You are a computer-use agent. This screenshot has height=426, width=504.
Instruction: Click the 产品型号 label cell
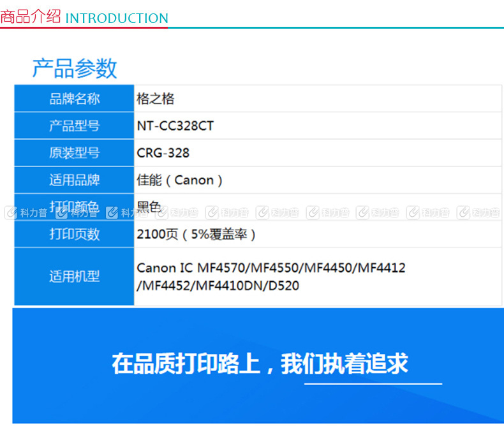point(75,126)
